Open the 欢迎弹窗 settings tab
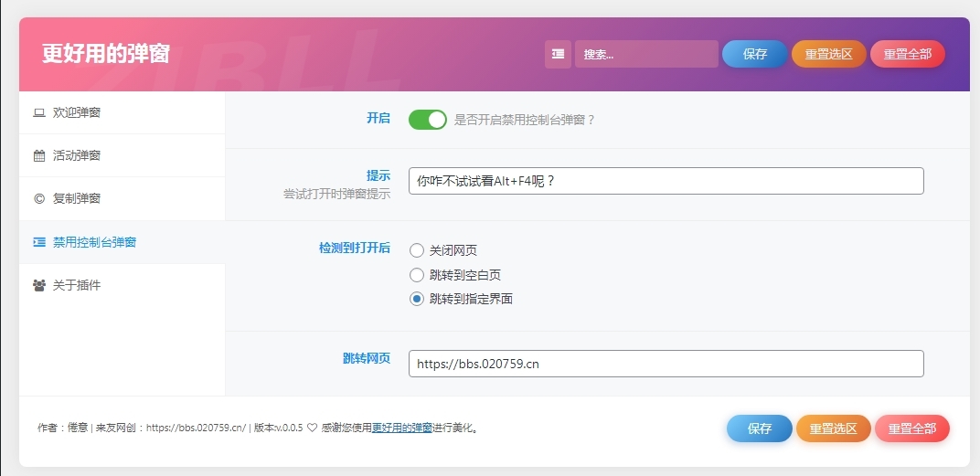Screen dimensions: 980x476 click(x=77, y=113)
